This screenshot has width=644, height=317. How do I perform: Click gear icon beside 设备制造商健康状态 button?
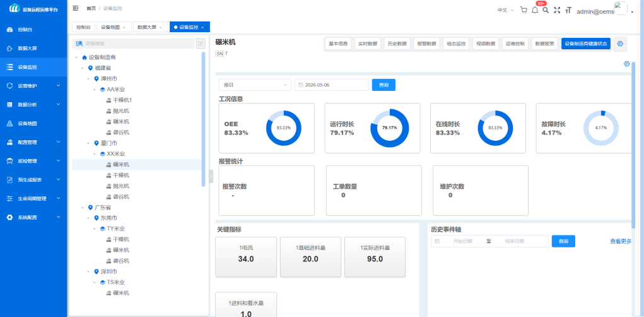620,44
